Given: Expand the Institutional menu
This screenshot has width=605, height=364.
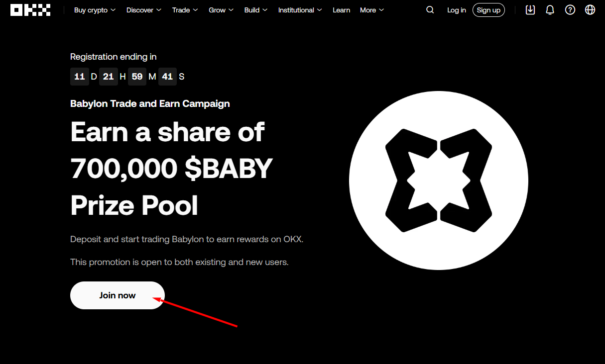Looking at the screenshot, I should (x=300, y=10).
